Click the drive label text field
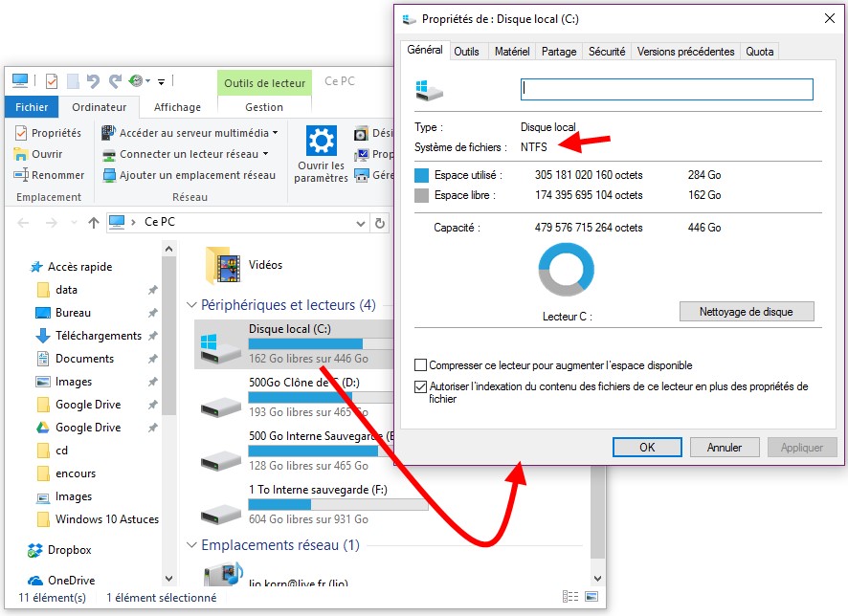Screen dimensions: 848x616 666,89
